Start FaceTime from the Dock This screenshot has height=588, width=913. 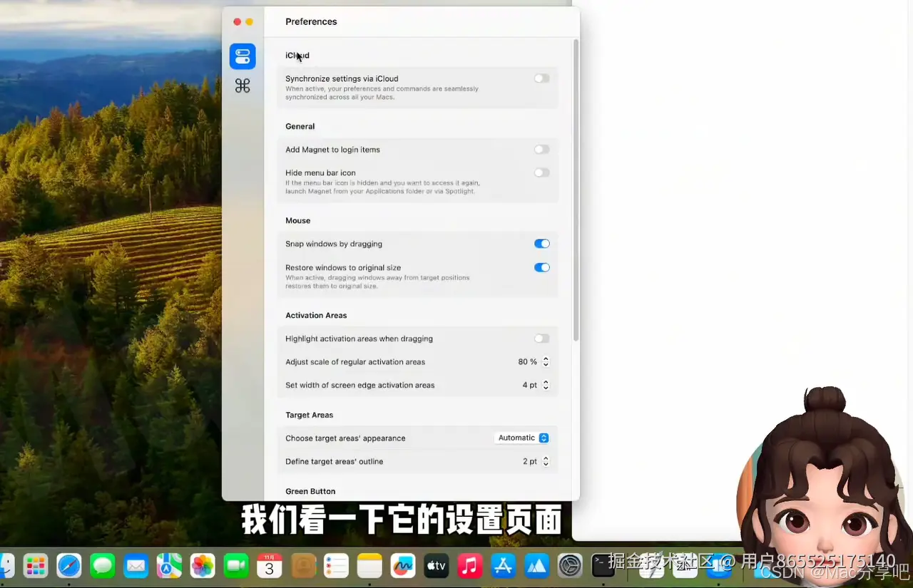(236, 566)
